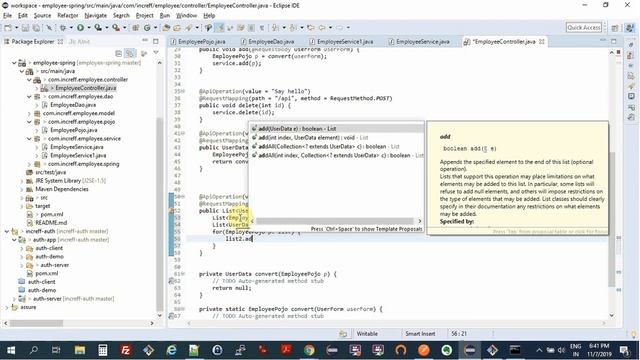Select add(int index, UserData element) proposal
The height and width of the screenshot is (360, 640).
point(337,138)
